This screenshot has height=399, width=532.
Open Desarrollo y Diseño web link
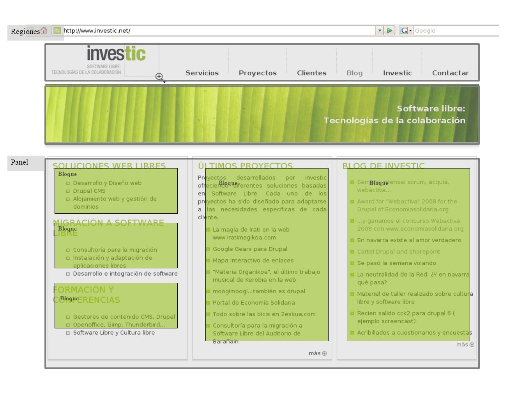coord(107,183)
